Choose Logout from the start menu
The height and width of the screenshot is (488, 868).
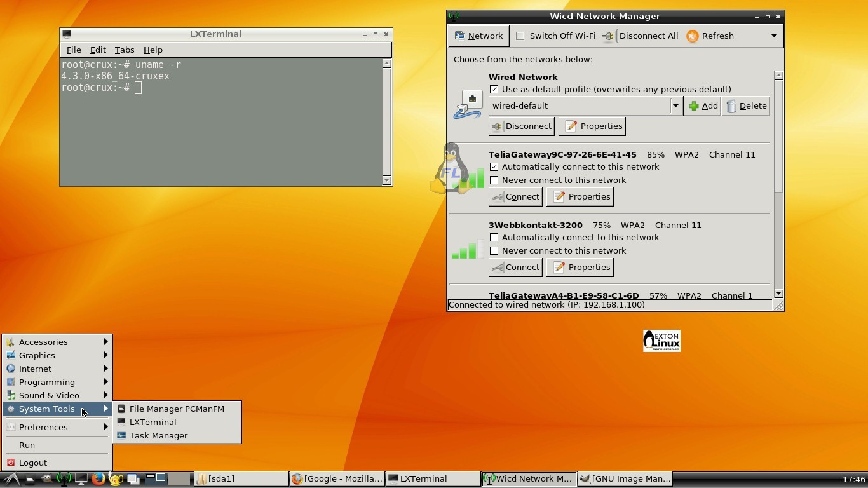click(x=57, y=463)
